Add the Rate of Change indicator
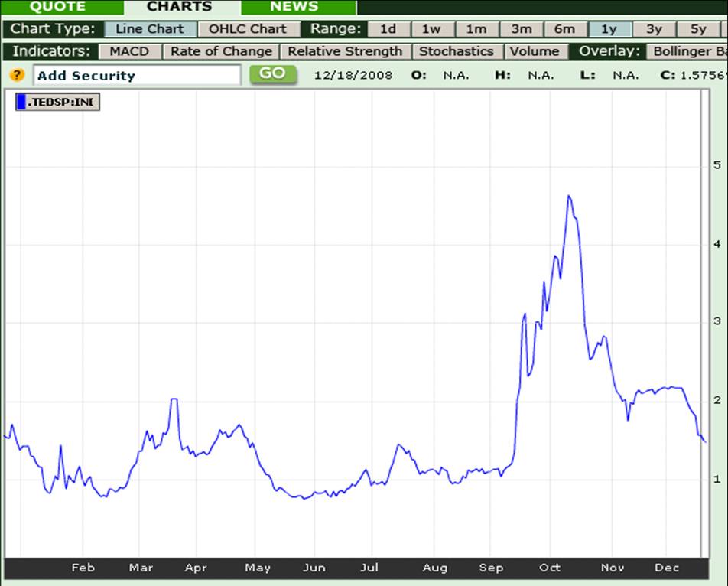The image size is (728, 586). [221, 51]
